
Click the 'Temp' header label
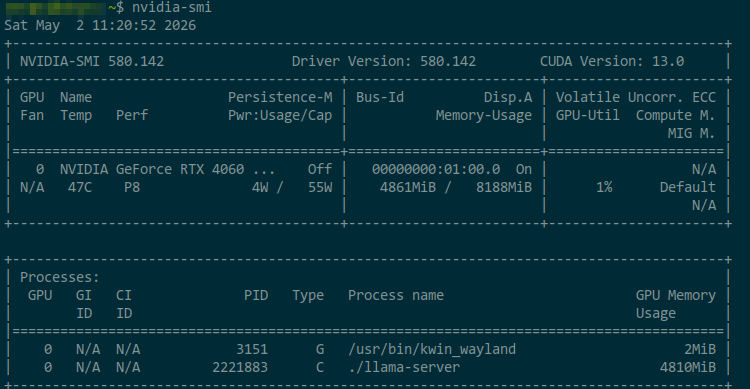76,115
